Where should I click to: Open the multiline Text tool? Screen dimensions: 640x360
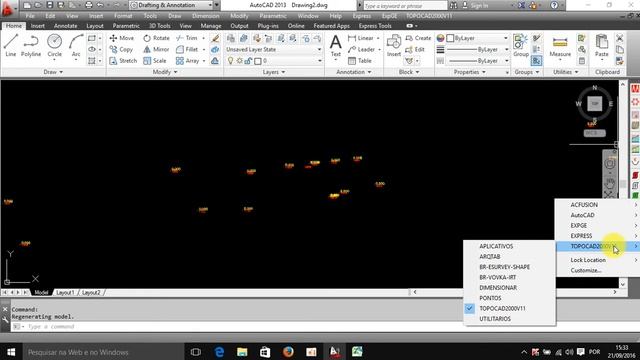[336, 45]
